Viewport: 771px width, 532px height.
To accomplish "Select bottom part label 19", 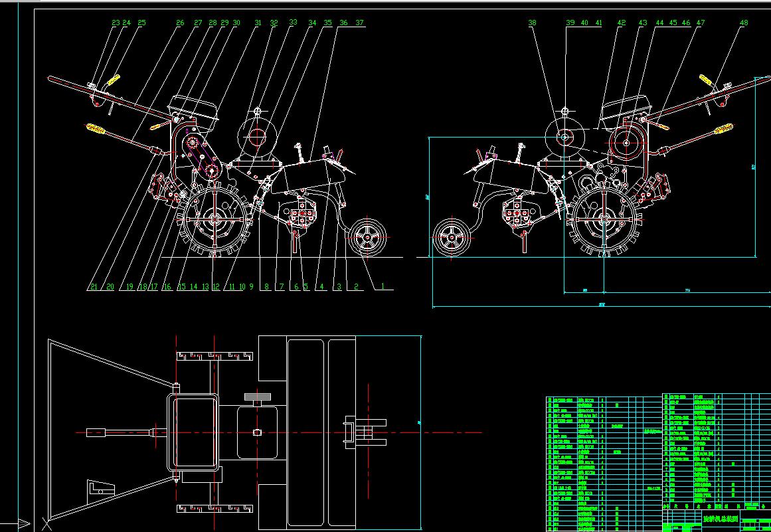I will (129, 287).
